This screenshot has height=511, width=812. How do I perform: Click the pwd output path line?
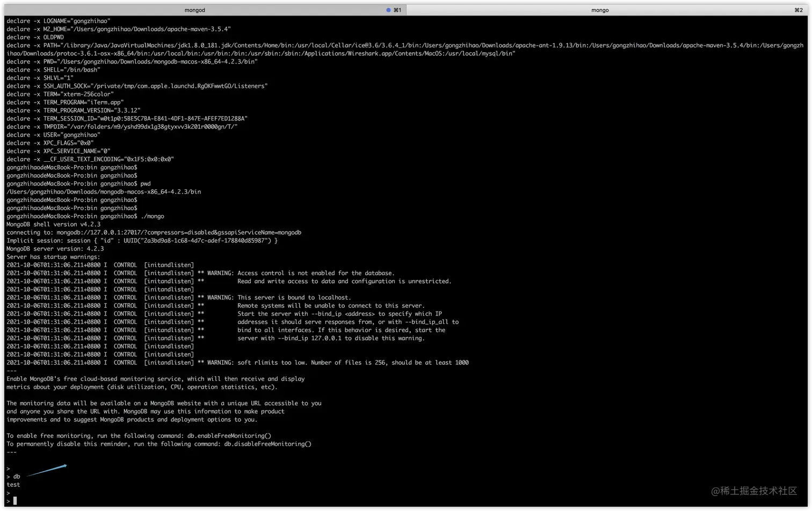point(104,192)
